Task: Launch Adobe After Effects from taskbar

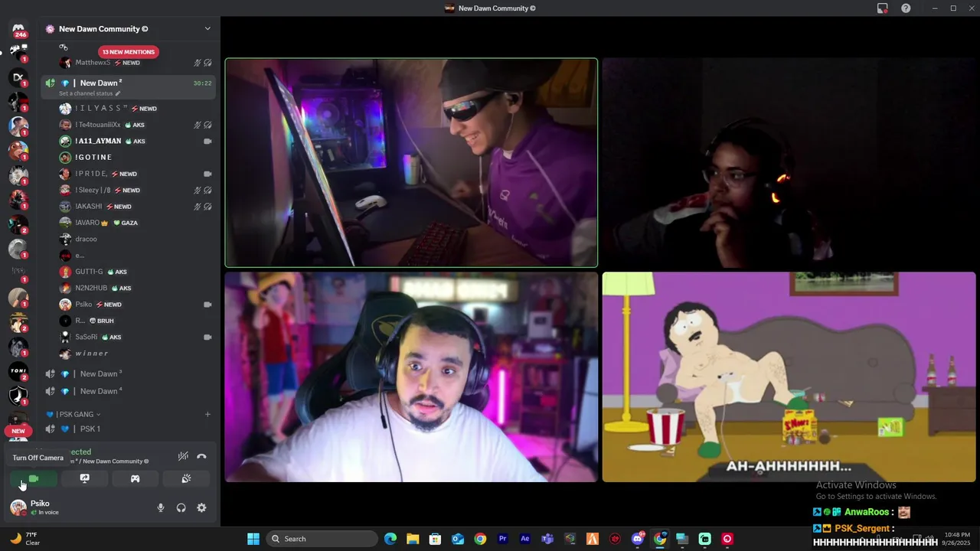Action: point(525,539)
